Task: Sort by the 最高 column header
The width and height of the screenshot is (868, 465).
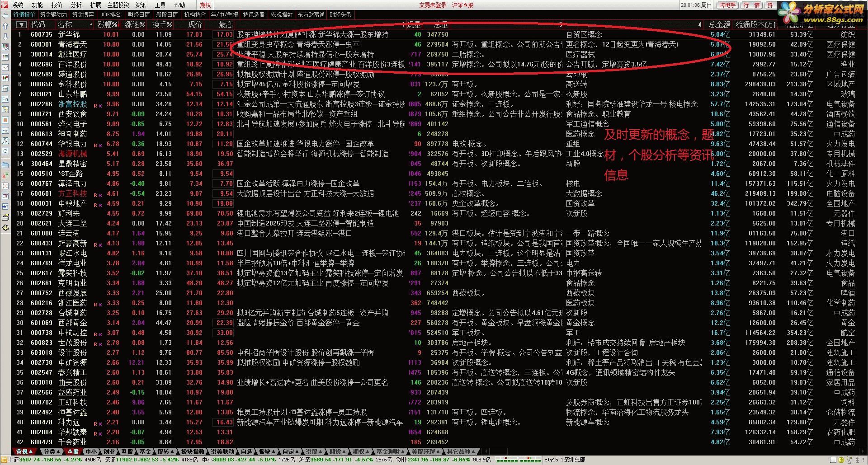Action: (226, 24)
